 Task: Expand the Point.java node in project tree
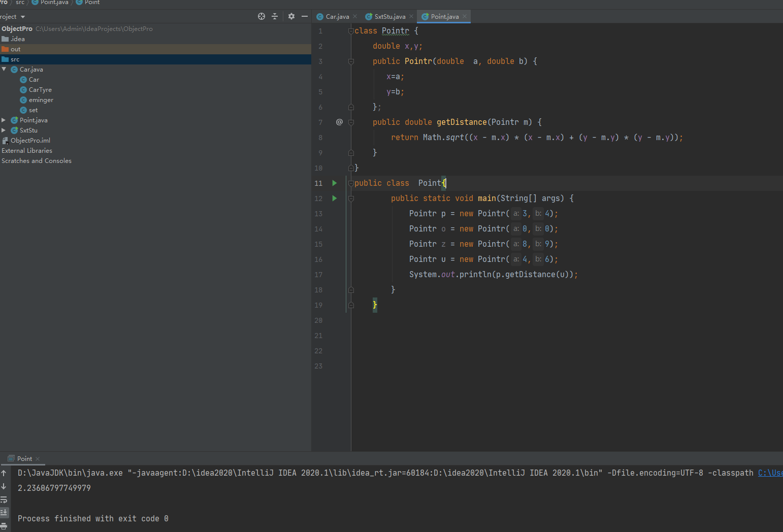(4, 120)
